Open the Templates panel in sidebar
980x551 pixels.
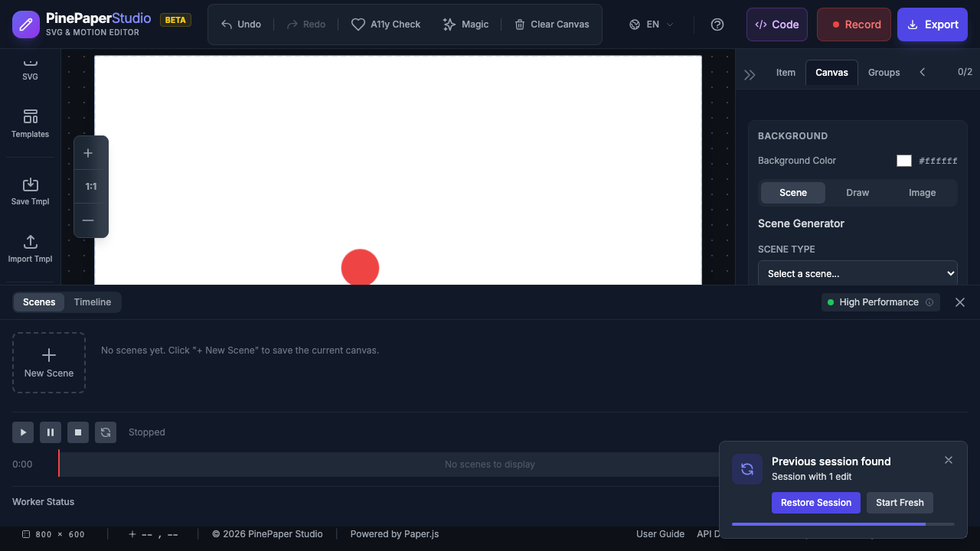pos(30,123)
